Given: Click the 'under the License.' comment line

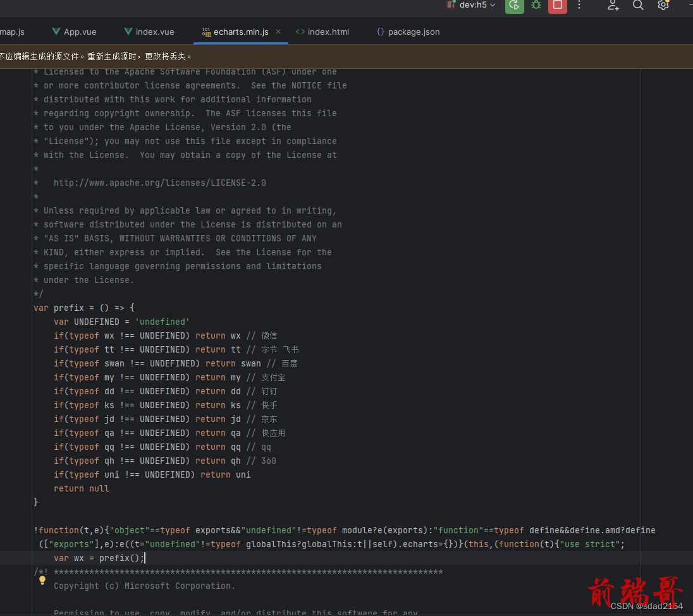Looking at the screenshot, I should tap(84, 280).
